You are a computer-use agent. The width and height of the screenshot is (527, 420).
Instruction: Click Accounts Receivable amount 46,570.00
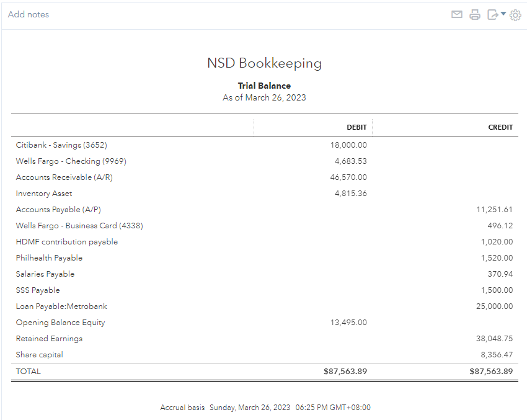pyautogui.click(x=348, y=177)
